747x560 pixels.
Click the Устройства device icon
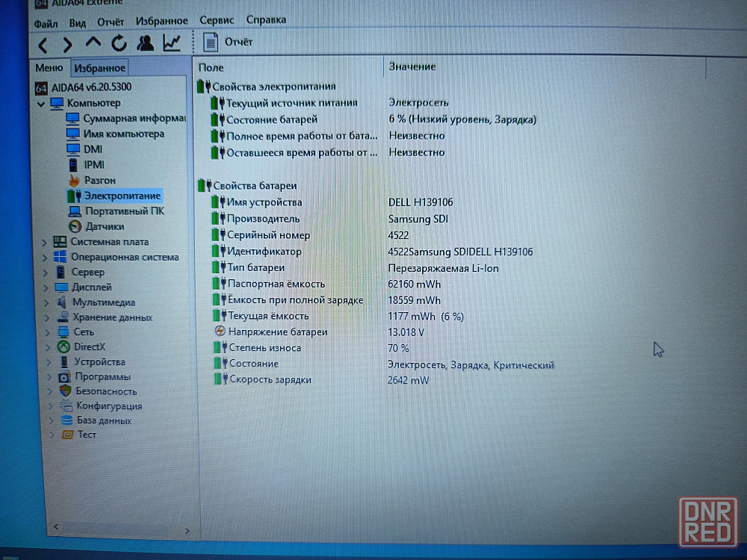[64, 362]
